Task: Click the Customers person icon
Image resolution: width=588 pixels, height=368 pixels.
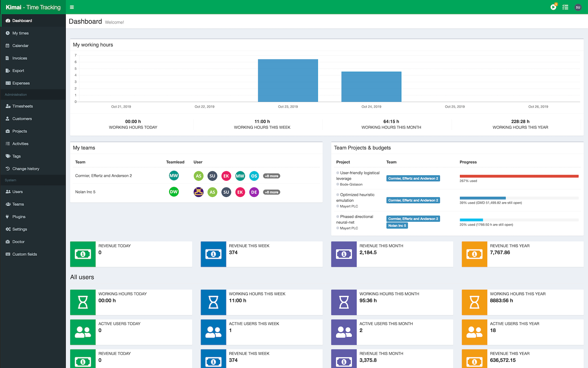Action: pos(8,119)
